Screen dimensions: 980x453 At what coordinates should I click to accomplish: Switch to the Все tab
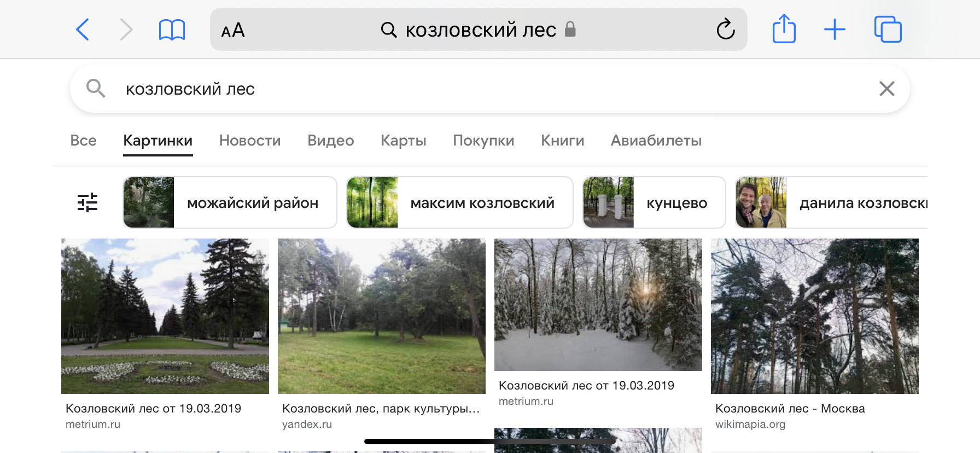(83, 141)
